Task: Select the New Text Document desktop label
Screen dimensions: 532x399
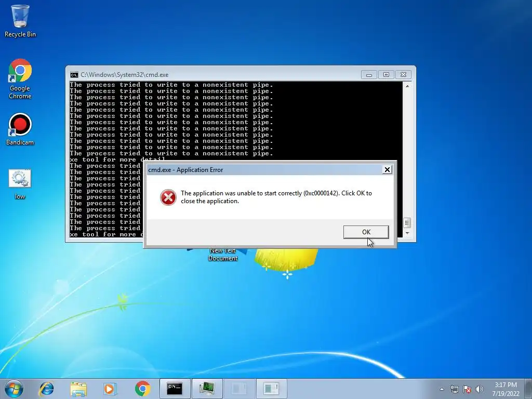Action: (x=222, y=255)
